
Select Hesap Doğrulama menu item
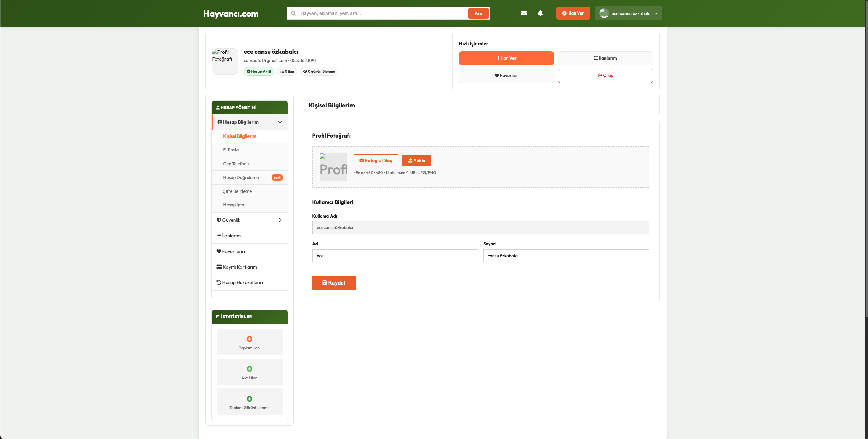[x=241, y=177]
